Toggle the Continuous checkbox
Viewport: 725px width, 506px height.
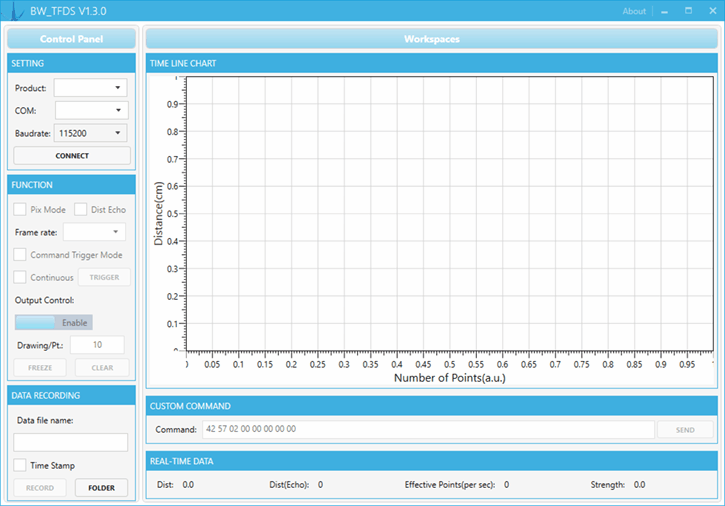click(20, 278)
